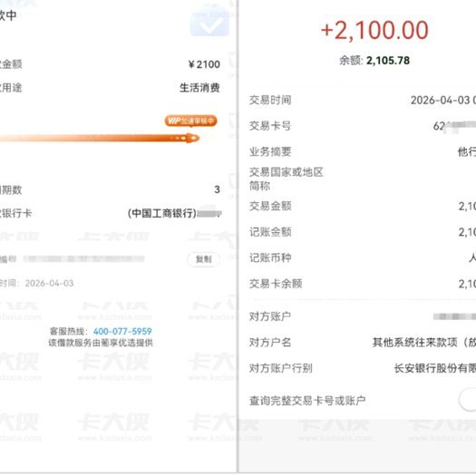
Task: Select the 其他系统往来款项 account name value
Action: pos(424,342)
